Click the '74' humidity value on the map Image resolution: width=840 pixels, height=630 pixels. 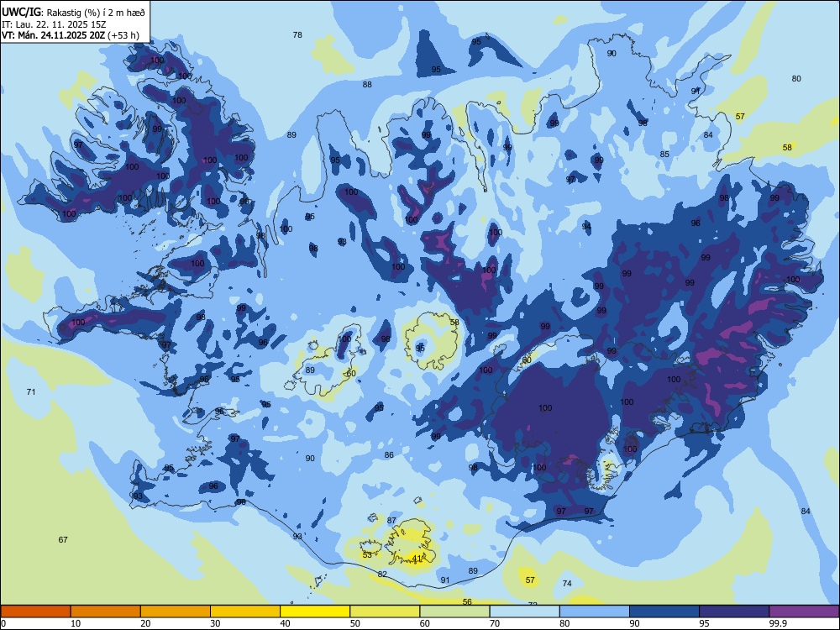[x=567, y=584]
